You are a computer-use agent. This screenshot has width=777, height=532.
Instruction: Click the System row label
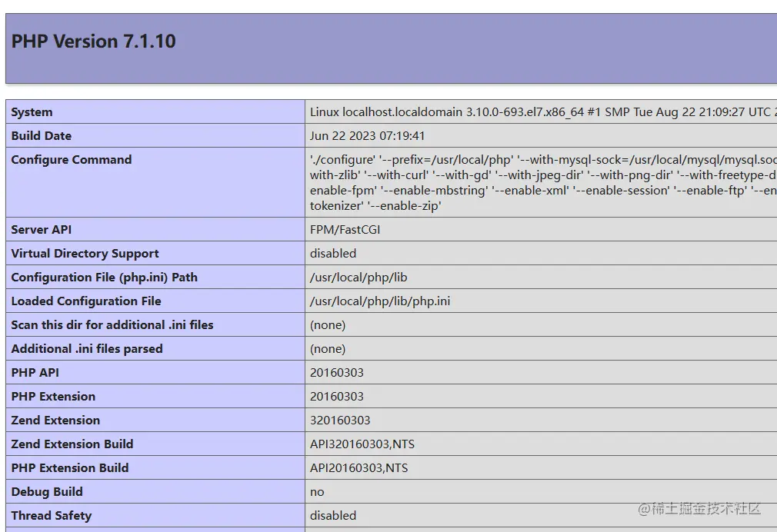pos(32,112)
